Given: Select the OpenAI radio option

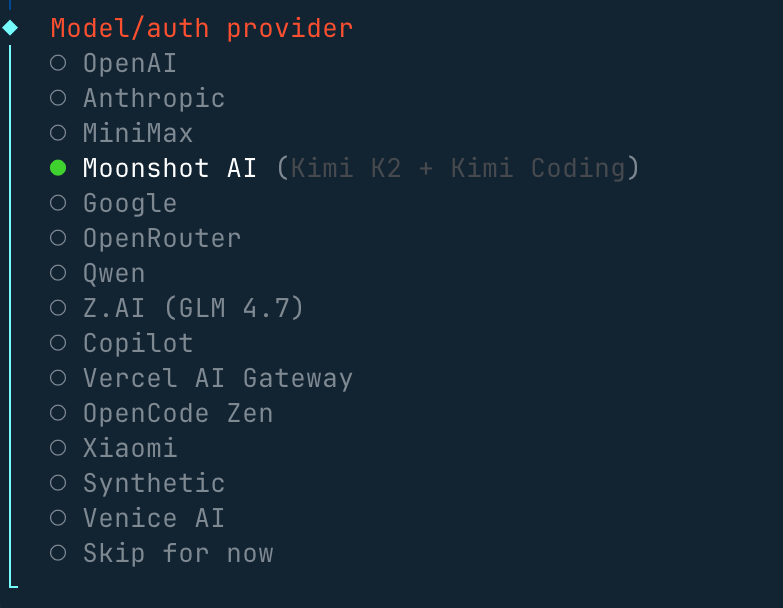Looking at the screenshot, I should click(x=58, y=63).
